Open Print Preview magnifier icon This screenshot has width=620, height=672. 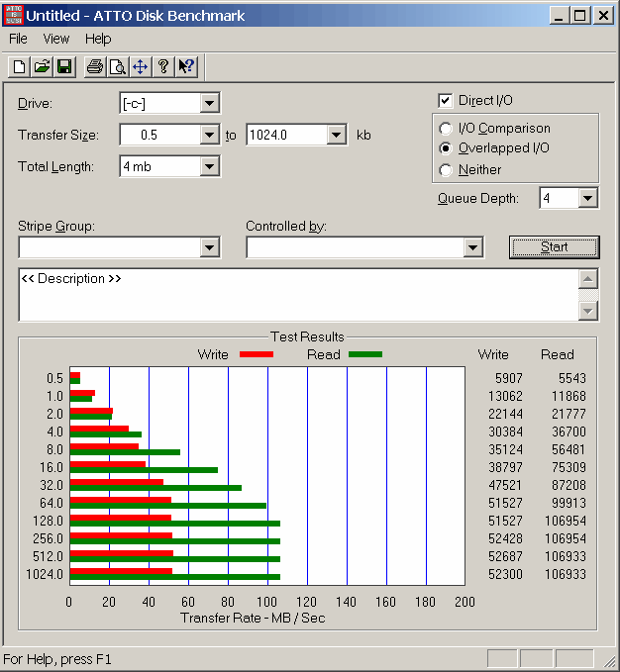tap(118, 67)
